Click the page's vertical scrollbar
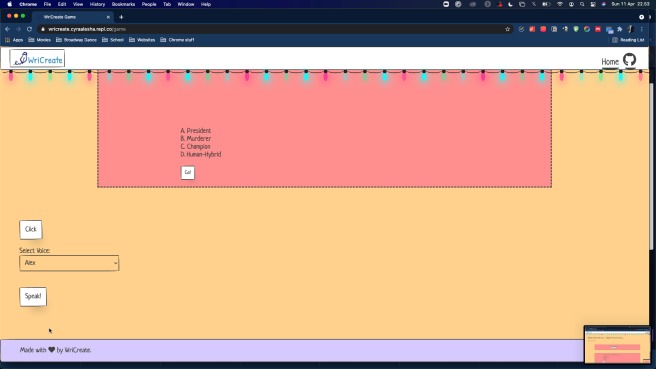Image resolution: width=656 pixels, height=369 pixels. pos(651,167)
